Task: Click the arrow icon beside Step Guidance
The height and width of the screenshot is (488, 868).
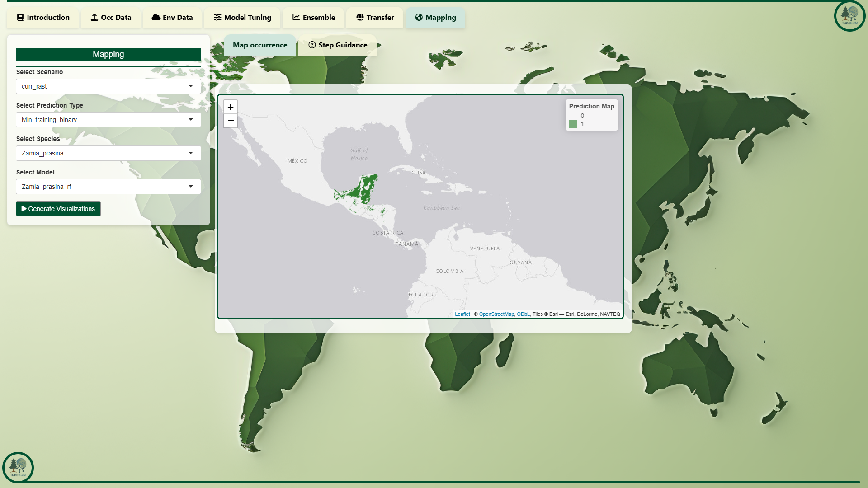Action: click(379, 45)
